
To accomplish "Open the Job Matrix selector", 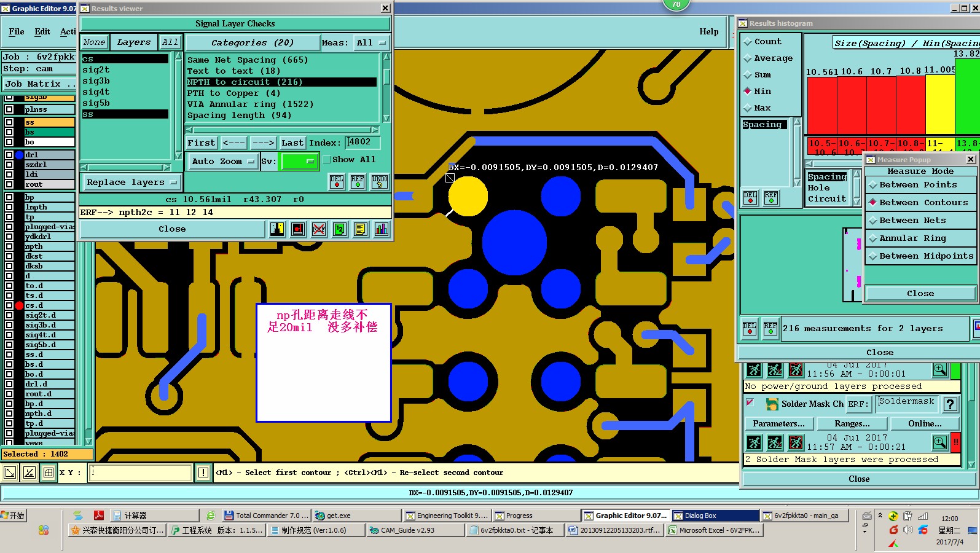I will tap(39, 84).
